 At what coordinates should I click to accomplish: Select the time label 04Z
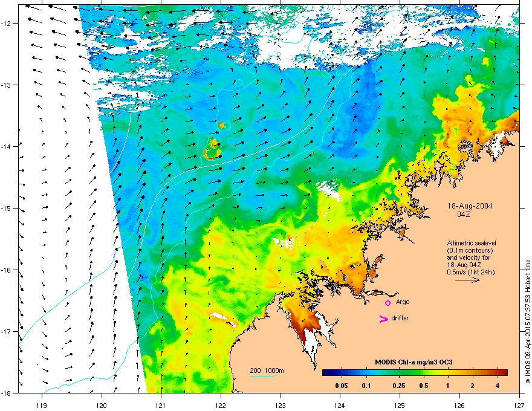pyautogui.click(x=464, y=215)
